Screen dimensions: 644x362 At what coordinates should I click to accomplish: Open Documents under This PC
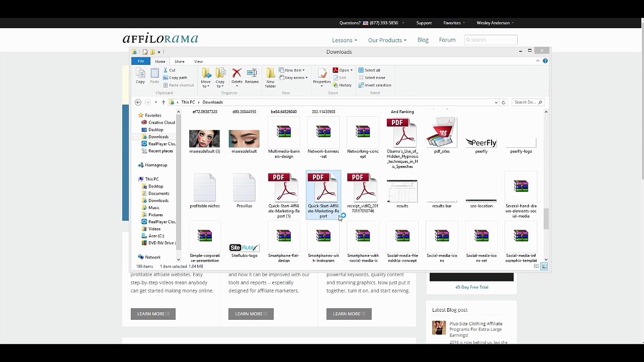(x=155, y=193)
